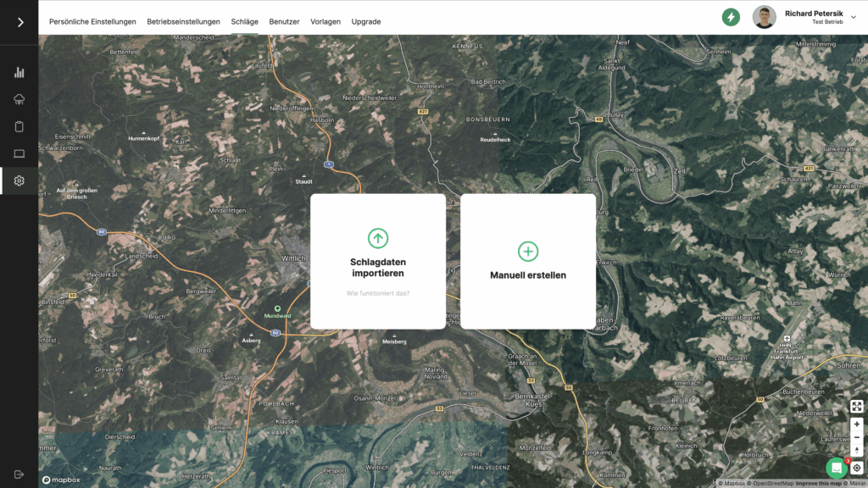Viewport: 868px width, 488px height.
Task: Open the green chat support widget
Action: (837, 468)
